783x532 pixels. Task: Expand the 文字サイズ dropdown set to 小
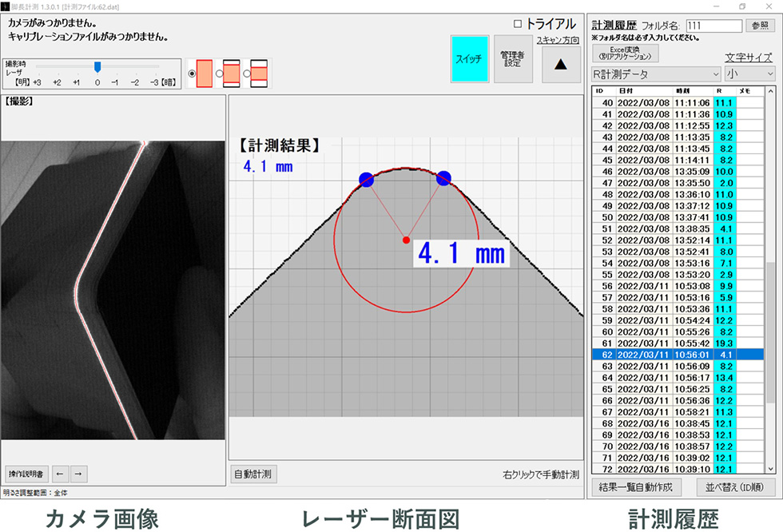749,73
